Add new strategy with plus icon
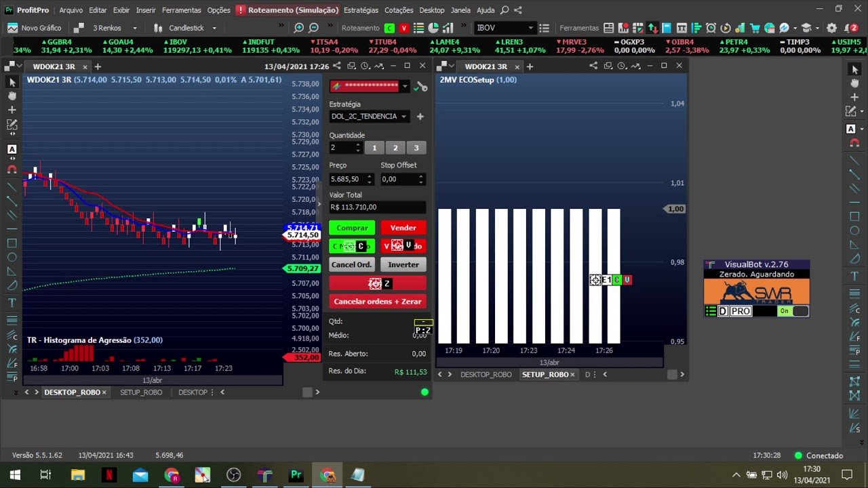Image resolution: width=868 pixels, height=488 pixels. coord(420,117)
